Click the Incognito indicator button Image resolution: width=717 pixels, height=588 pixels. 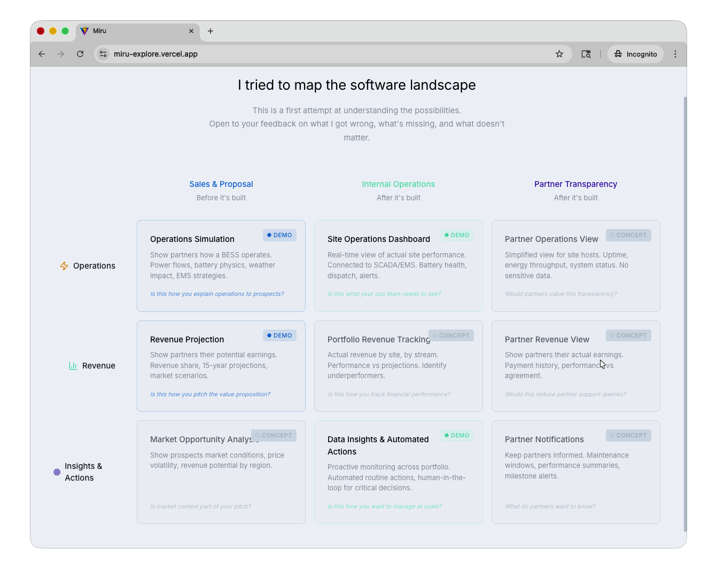[635, 54]
